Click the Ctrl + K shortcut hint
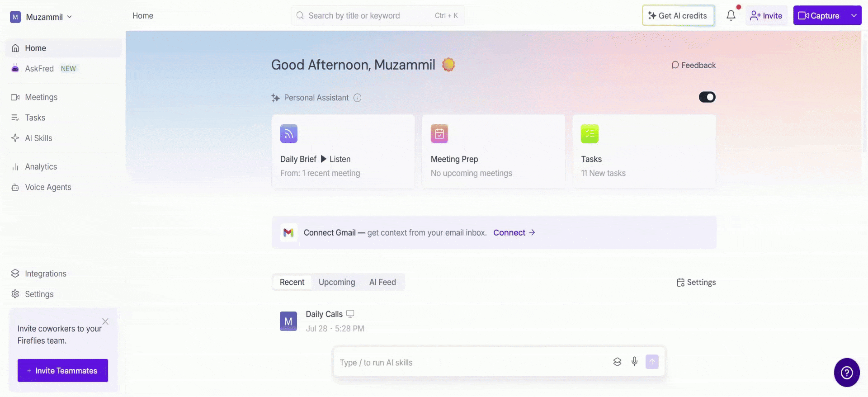This screenshot has height=397, width=868. click(446, 15)
